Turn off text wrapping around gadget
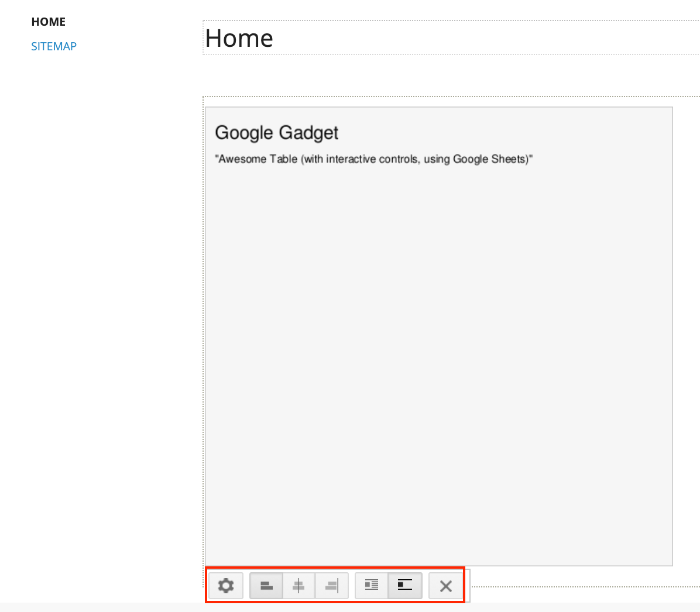This screenshot has width=700, height=612. [405, 586]
